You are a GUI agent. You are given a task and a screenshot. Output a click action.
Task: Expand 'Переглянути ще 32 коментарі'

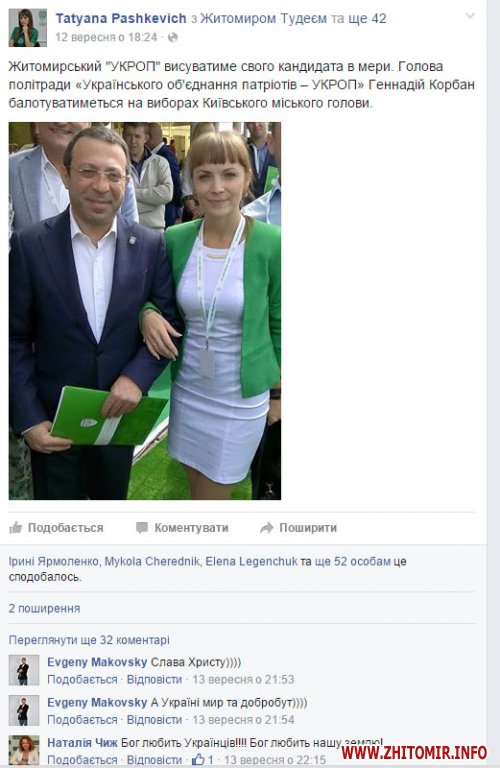coord(89,640)
